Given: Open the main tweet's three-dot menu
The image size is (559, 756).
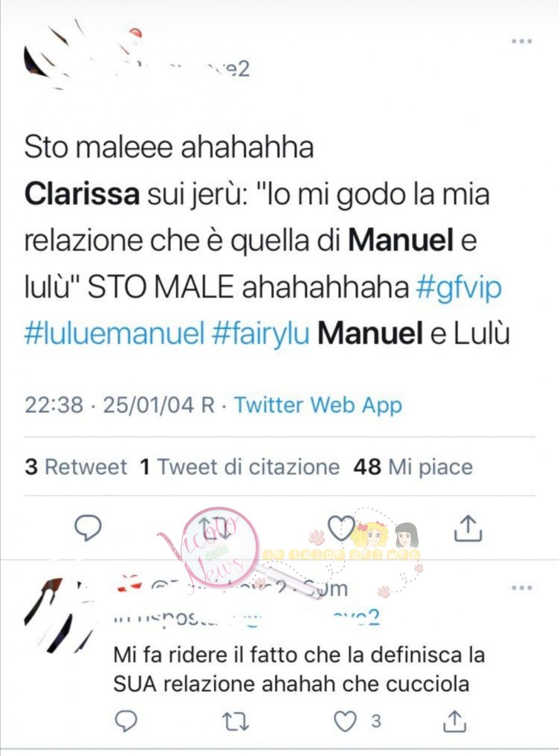Looking at the screenshot, I should (x=521, y=41).
